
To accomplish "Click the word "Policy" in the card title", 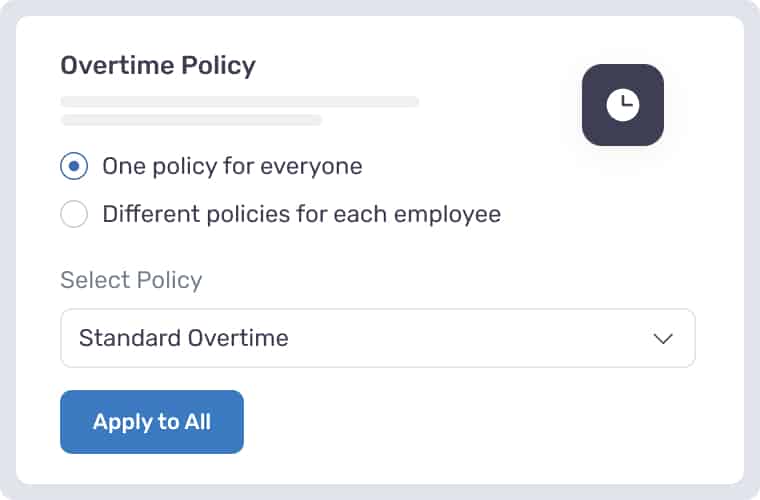I will [219, 65].
